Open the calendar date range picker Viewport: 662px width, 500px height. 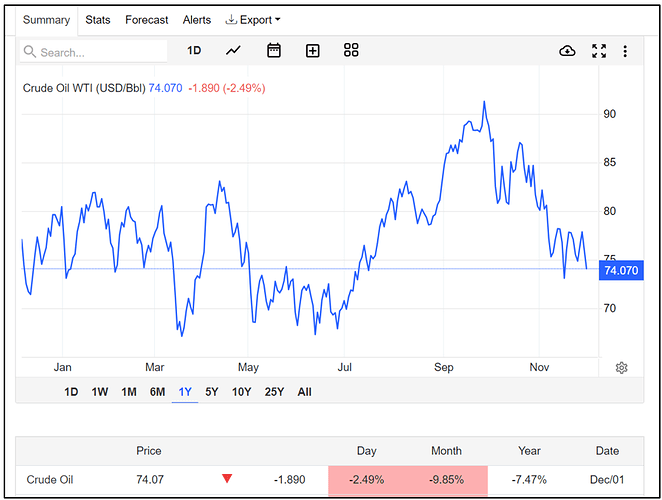click(274, 51)
